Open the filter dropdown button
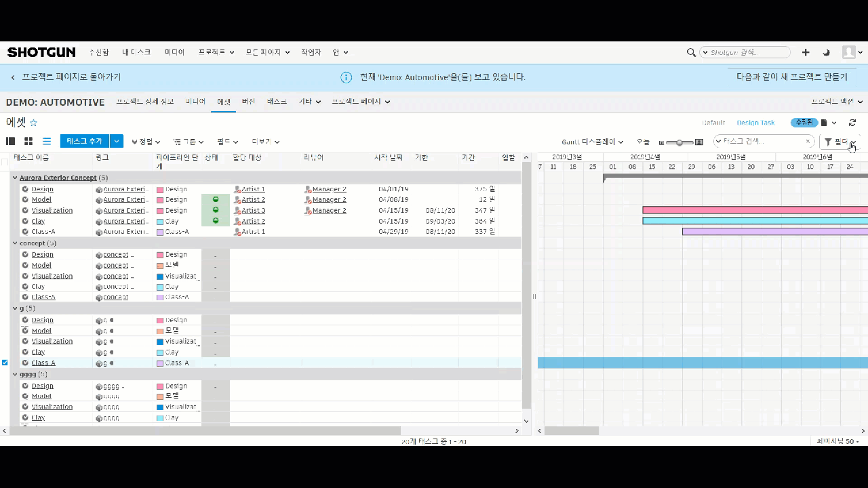Screen dimensions: 868x488 coord(839,142)
